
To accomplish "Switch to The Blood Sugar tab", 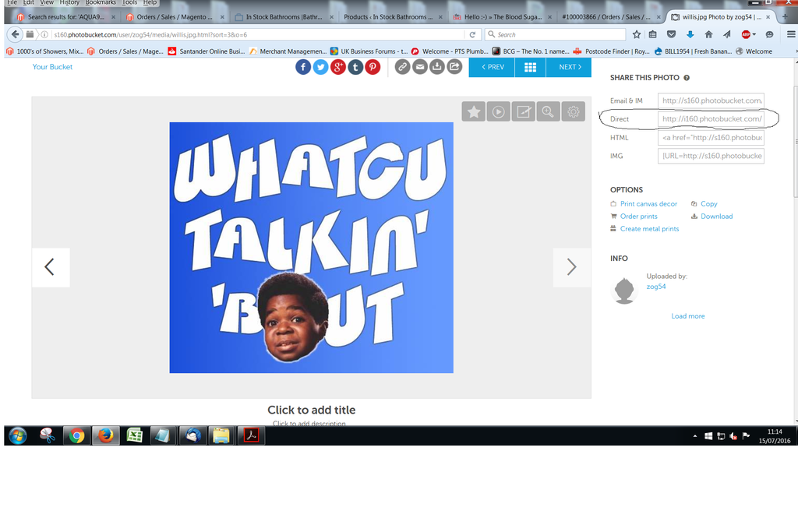I will (x=503, y=17).
